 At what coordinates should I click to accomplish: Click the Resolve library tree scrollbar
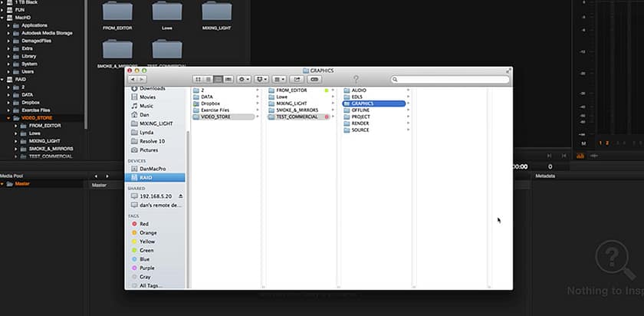pyautogui.click(x=86, y=64)
